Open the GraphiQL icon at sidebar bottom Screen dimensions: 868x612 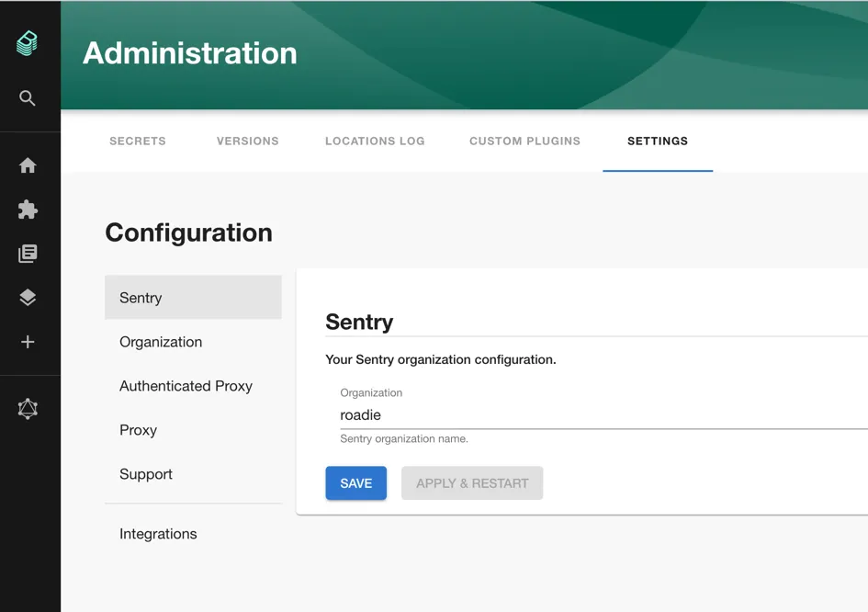click(27, 408)
